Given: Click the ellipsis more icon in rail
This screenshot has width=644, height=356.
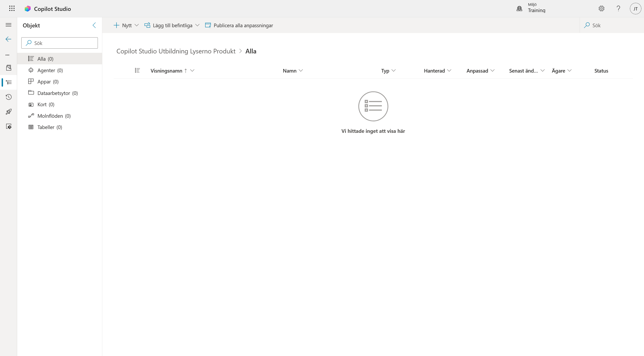Looking at the screenshot, I should (7, 55).
